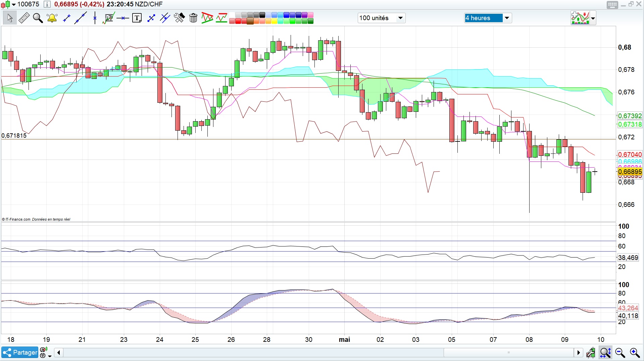Select the two-point arrow line tool
This screenshot has height=361, width=644.
(x=151, y=18)
